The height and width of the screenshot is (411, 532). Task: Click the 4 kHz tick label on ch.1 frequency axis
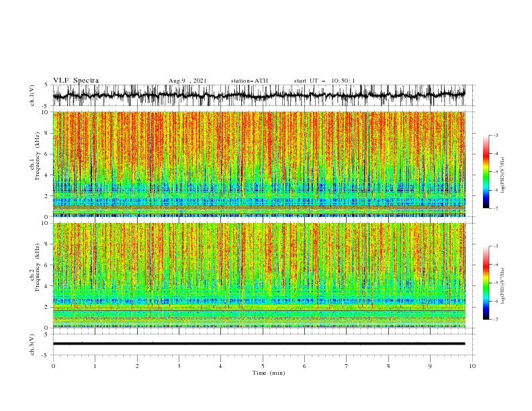[46, 175]
